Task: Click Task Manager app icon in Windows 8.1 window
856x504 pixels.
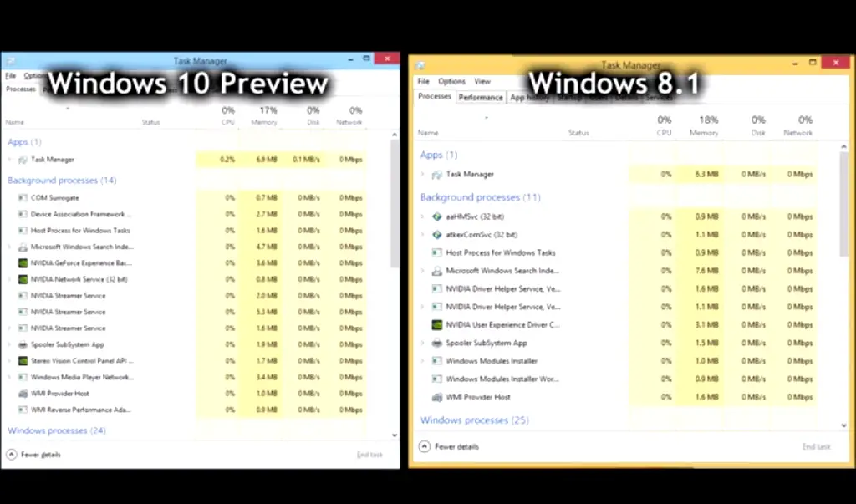Action: pyautogui.click(x=436, y=175)
